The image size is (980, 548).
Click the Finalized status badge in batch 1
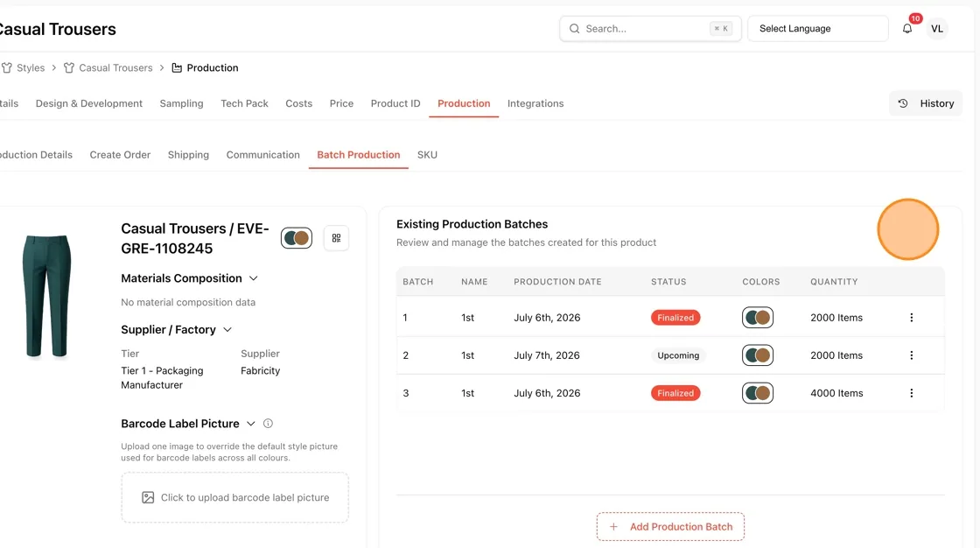click(x=675, y=318)
